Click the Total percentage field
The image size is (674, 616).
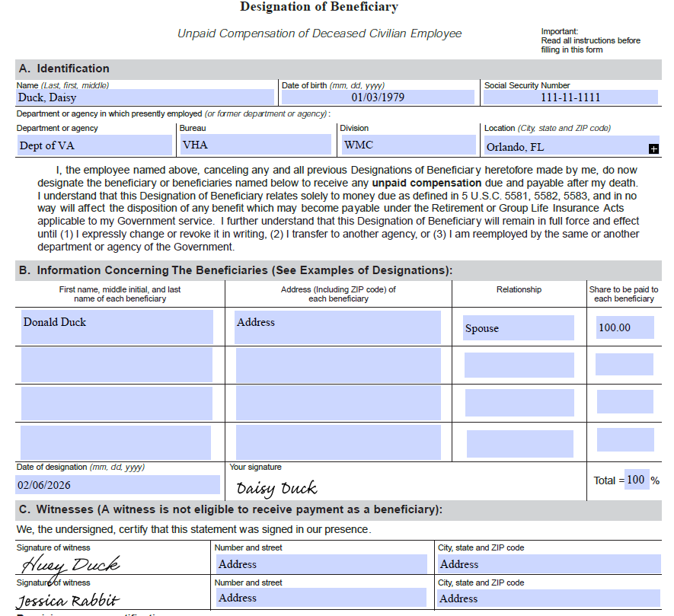(x=637, y=480)
